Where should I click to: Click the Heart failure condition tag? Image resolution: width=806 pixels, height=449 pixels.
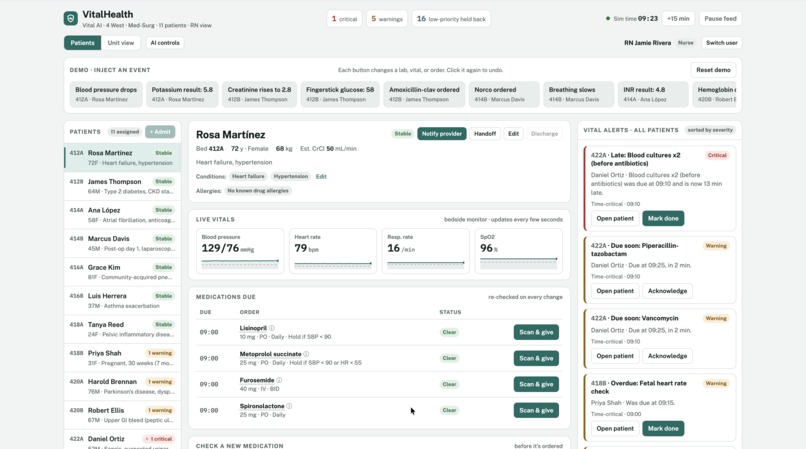click(x=248, y=176)
